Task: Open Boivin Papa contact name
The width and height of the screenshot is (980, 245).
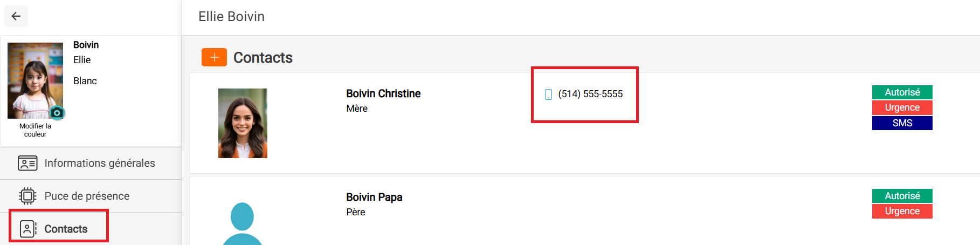Action: tap(374, 197)
